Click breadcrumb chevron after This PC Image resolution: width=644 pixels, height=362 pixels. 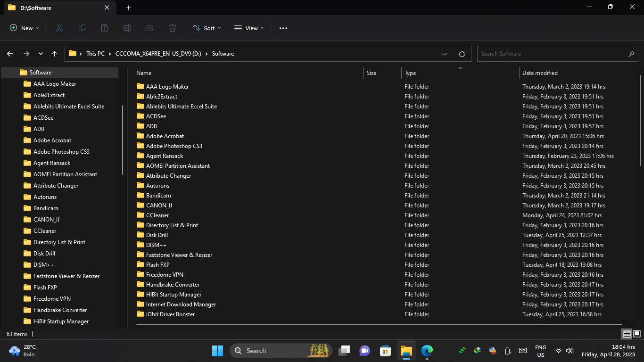coord(110,54)
